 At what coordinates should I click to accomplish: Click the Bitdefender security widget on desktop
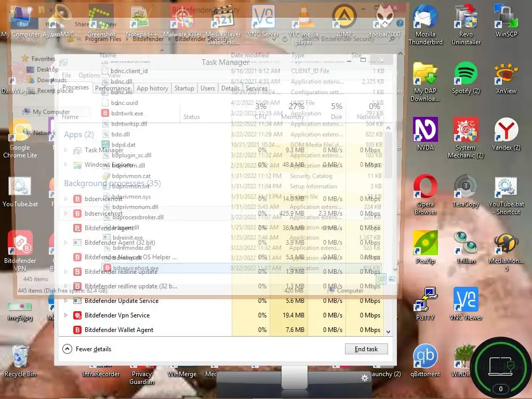[x=500, y=367]
